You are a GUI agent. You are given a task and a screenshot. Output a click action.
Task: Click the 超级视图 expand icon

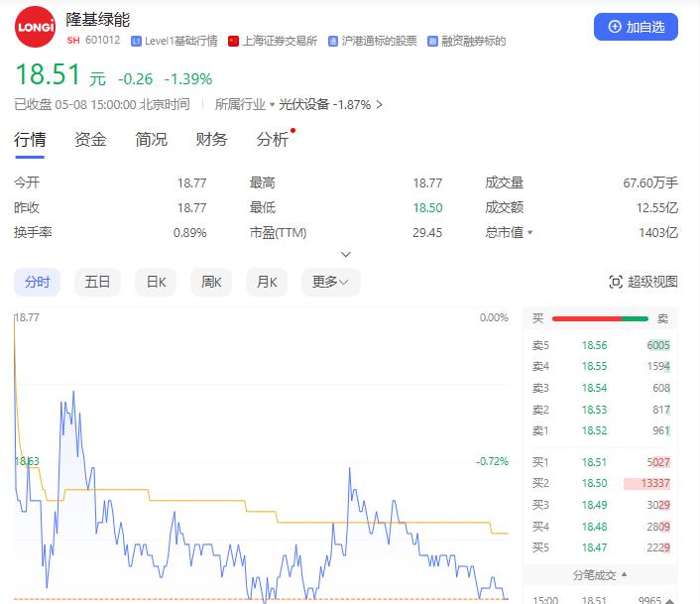(616, 282)
